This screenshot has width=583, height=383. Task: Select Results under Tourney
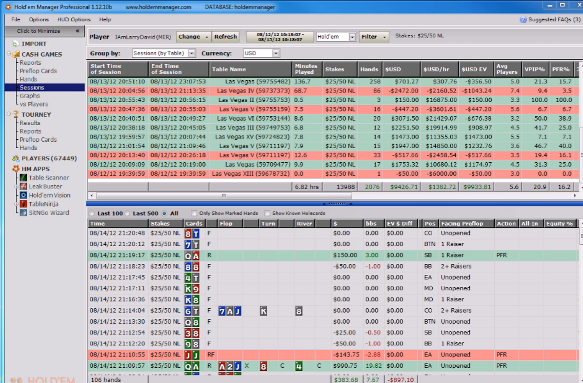pos(30,123)
